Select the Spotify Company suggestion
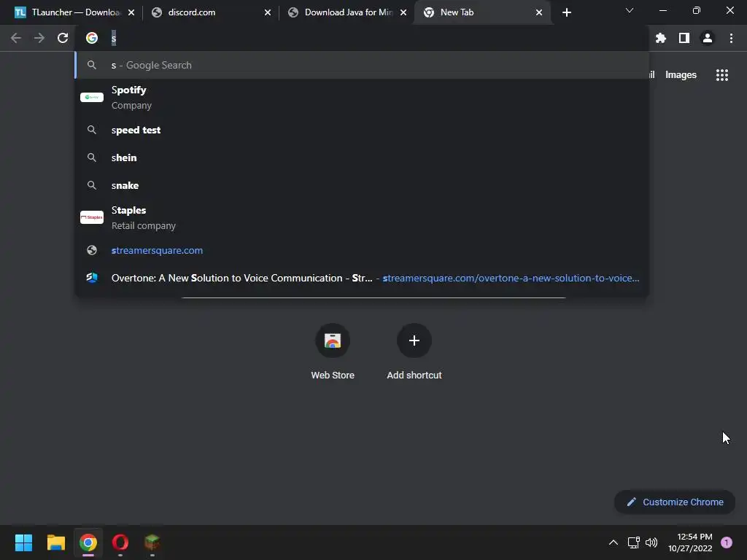The height and width of the screenshot is (560, 747). pyautogui.click(x=362, y=98)
